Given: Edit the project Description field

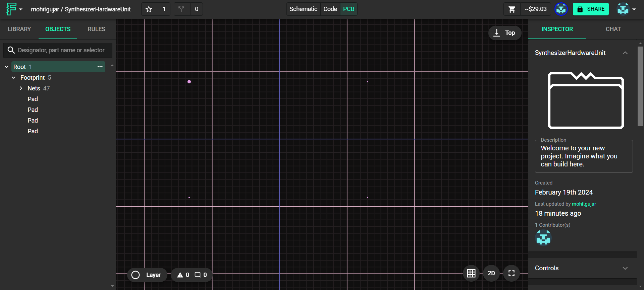Looking at the screenshot, I should (x=584, y=156).
